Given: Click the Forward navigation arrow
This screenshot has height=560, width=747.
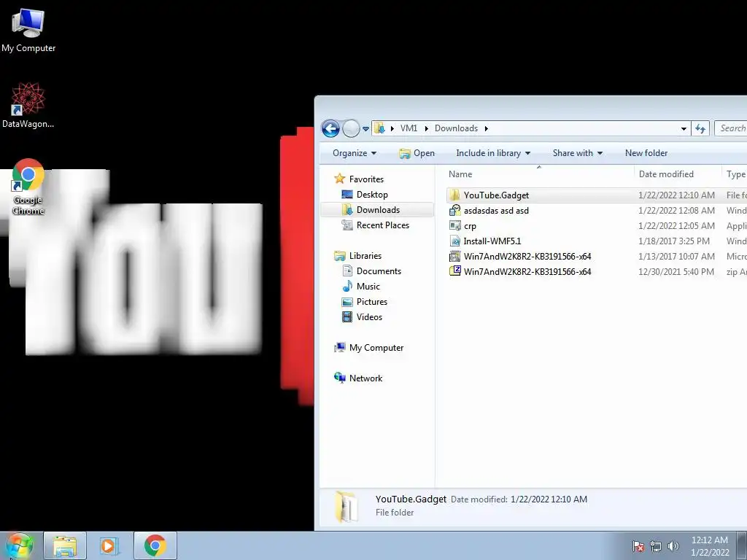Looking at the screenshot, I should 351,128.
